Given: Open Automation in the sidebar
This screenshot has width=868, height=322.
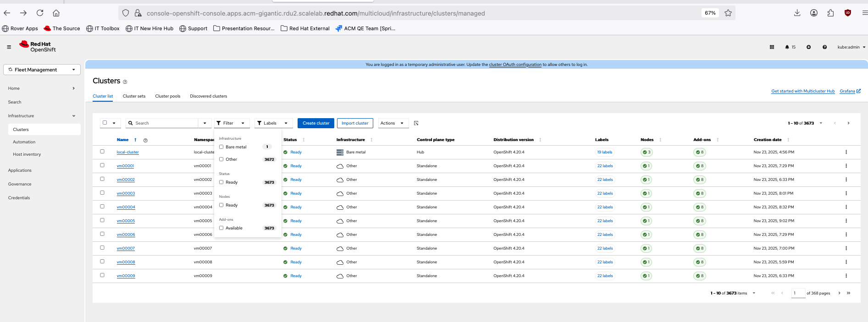Looking at the screenshot, I should tap(24, 142).
